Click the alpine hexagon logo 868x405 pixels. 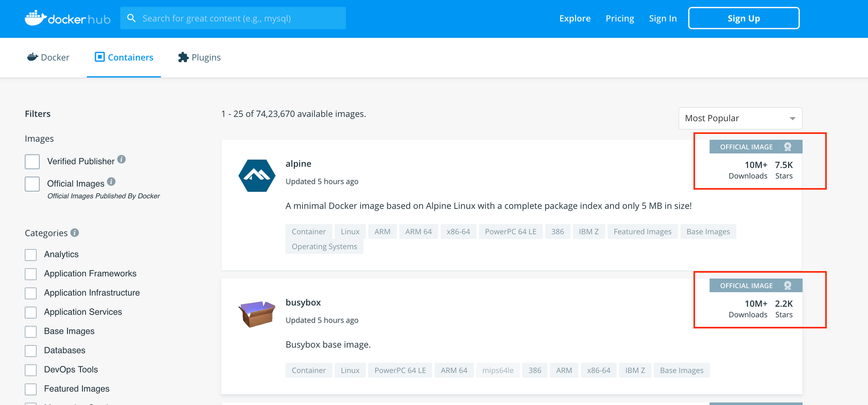[257, 176]
